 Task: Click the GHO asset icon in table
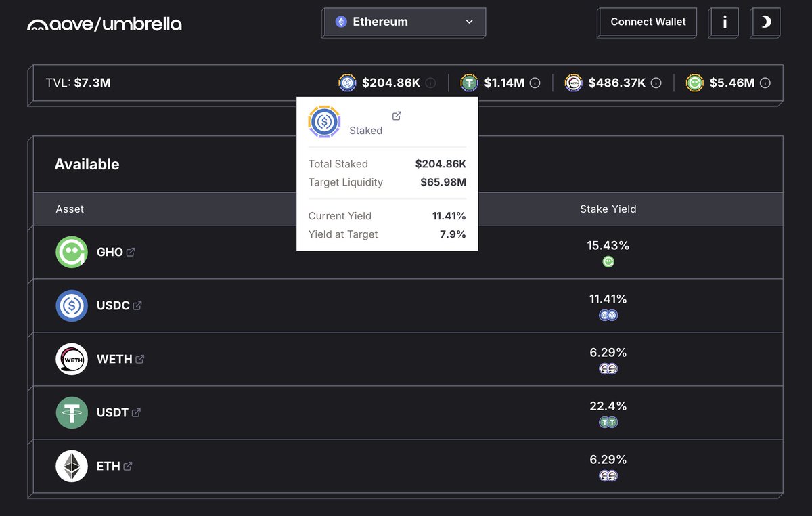click(x=72, y=252)
